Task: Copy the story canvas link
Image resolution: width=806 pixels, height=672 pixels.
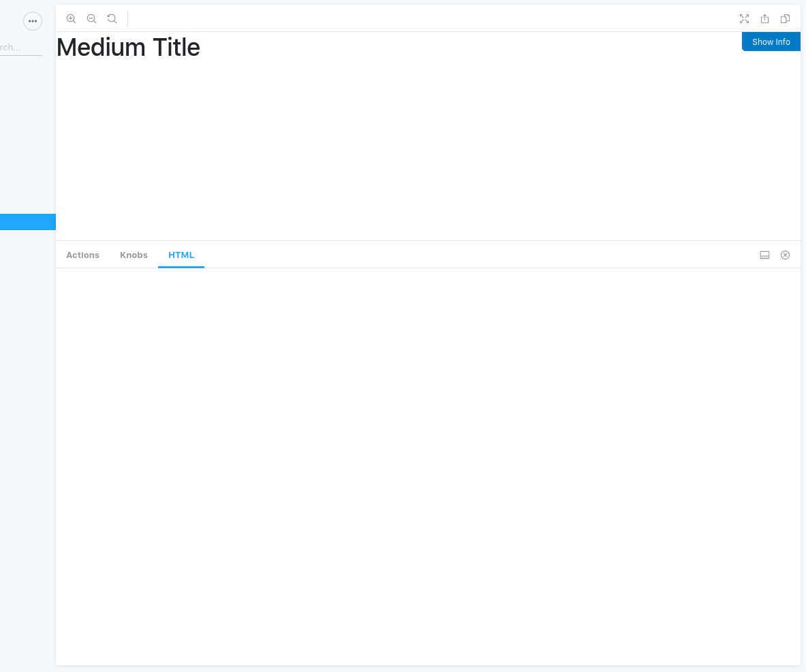Action: [x=785, y=18]
